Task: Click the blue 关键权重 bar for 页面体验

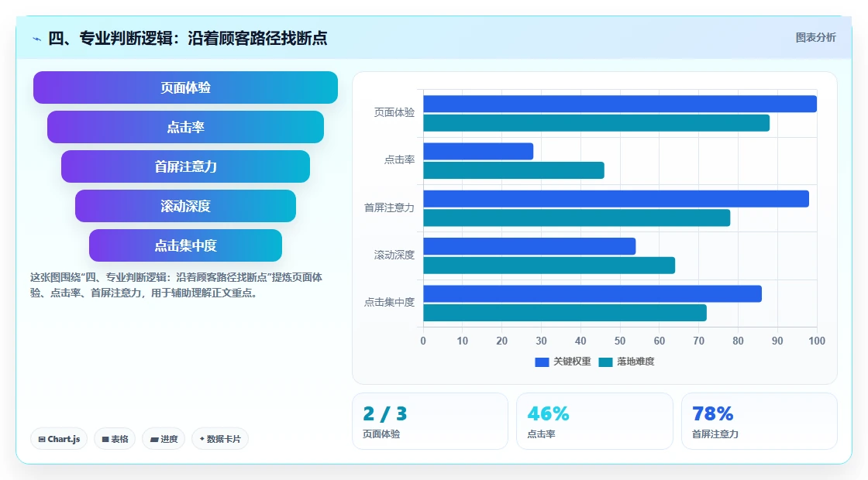Action: (x=620, y=104)
